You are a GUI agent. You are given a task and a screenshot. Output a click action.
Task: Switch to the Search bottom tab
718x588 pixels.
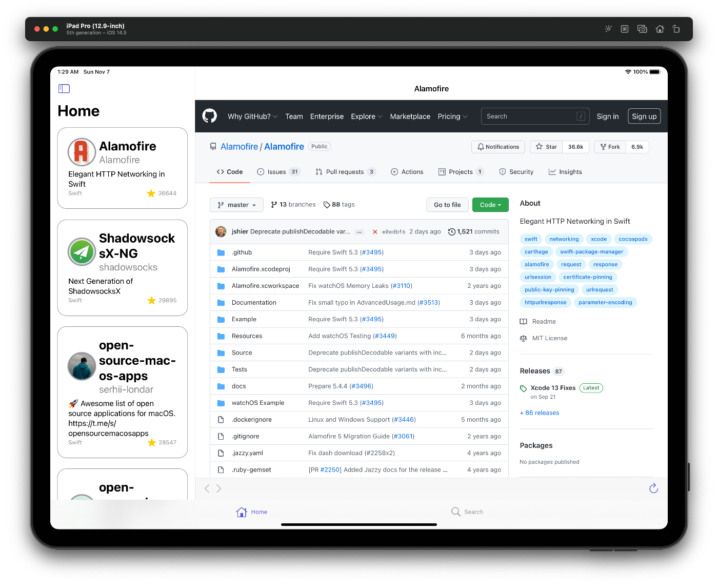coord(467,512)
